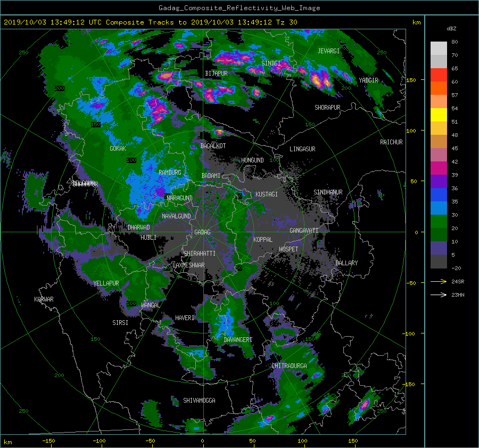The height and width of the screenshot is (448, 479).
Task: Click the GOKAK label
Action: [118, 149]
